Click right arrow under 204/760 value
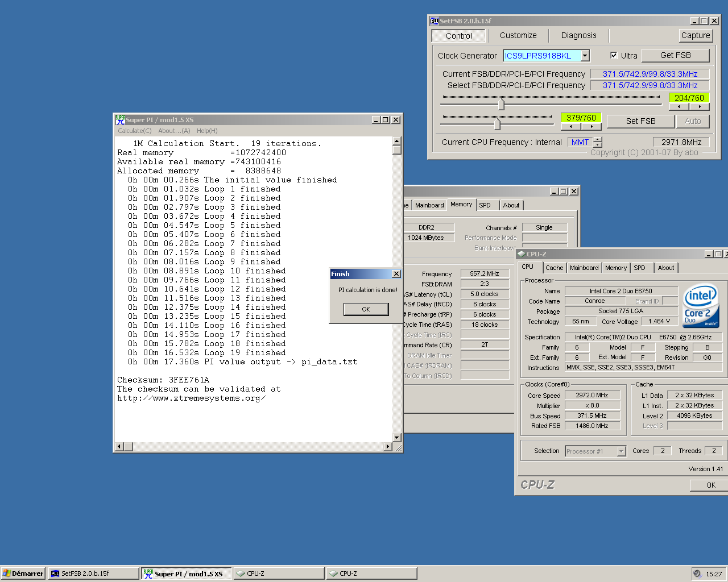Image resolution: width=728 pixels, height=582 pixels. [x=700, y=106]
